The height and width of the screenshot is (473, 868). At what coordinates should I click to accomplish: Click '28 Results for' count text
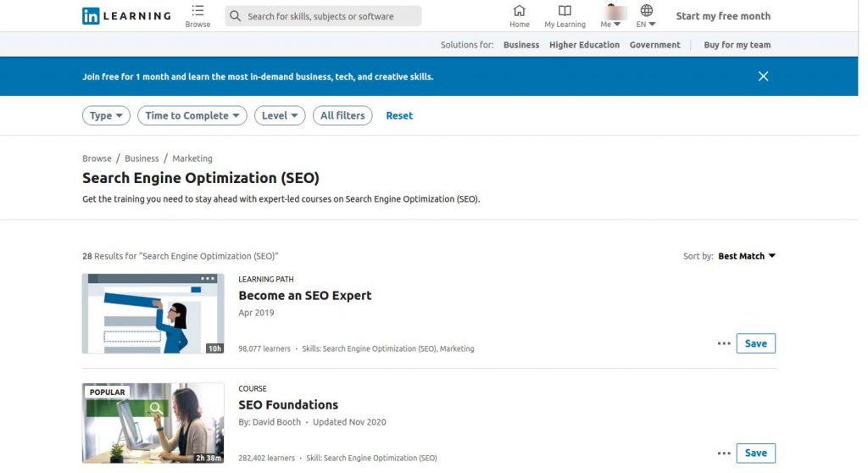click(109, 256)
